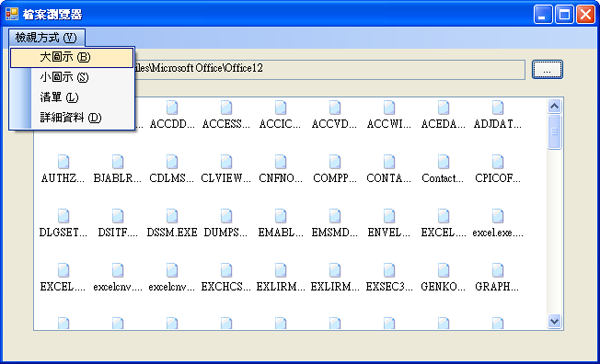The image size is (600, 364).
Task: Click the DUMPS... file icon
Action: [x=227, y=216]
